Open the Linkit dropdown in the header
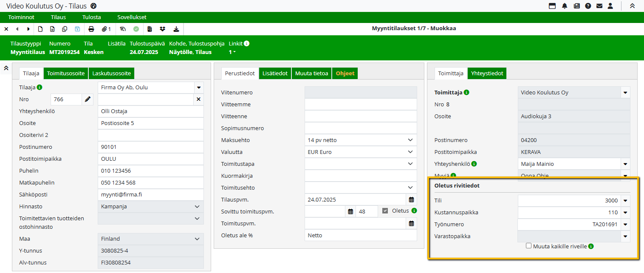The image size is (644, 273). (232, 52)
